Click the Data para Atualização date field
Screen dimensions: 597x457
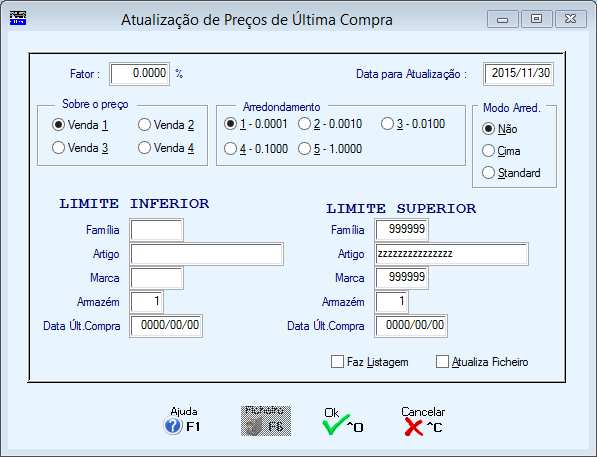tap(519, 74)
